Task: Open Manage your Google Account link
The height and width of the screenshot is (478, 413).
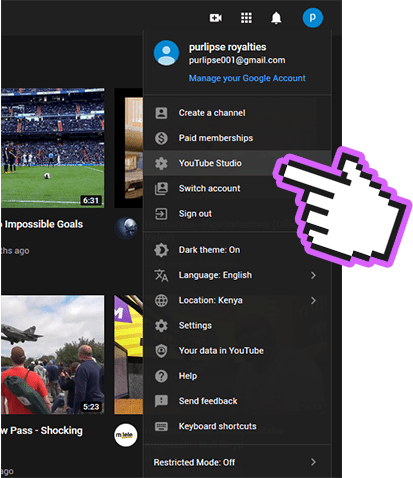Action: [247, 78]
